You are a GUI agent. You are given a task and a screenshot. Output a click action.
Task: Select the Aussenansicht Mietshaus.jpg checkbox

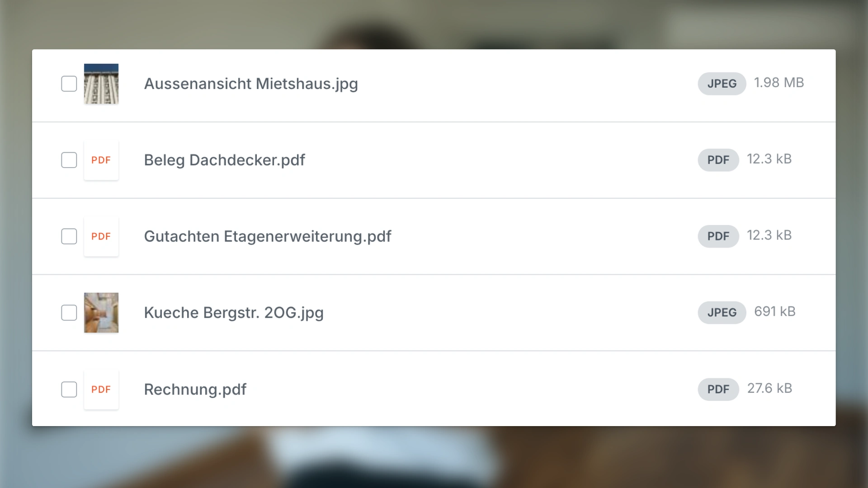coord(69,84)
